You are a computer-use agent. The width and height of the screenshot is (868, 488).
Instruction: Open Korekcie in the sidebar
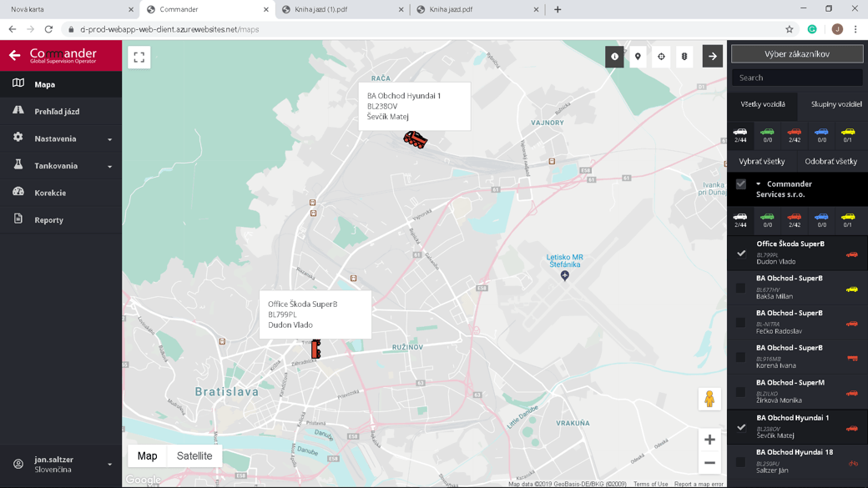point(61,193)
